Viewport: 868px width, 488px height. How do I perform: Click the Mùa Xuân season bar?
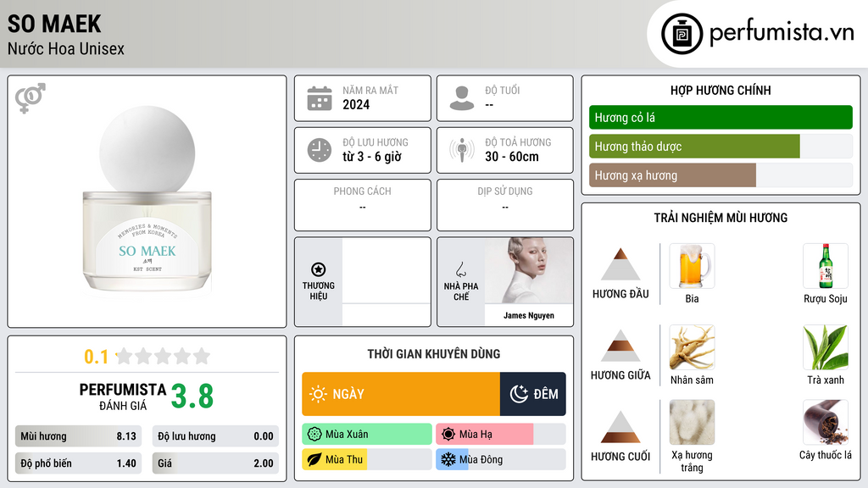[367, 435]
